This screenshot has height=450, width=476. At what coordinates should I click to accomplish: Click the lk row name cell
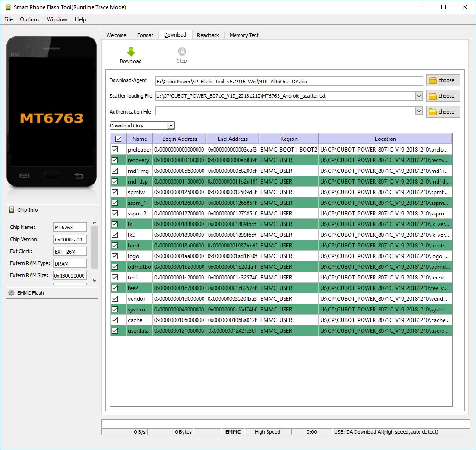coord(140,224)
